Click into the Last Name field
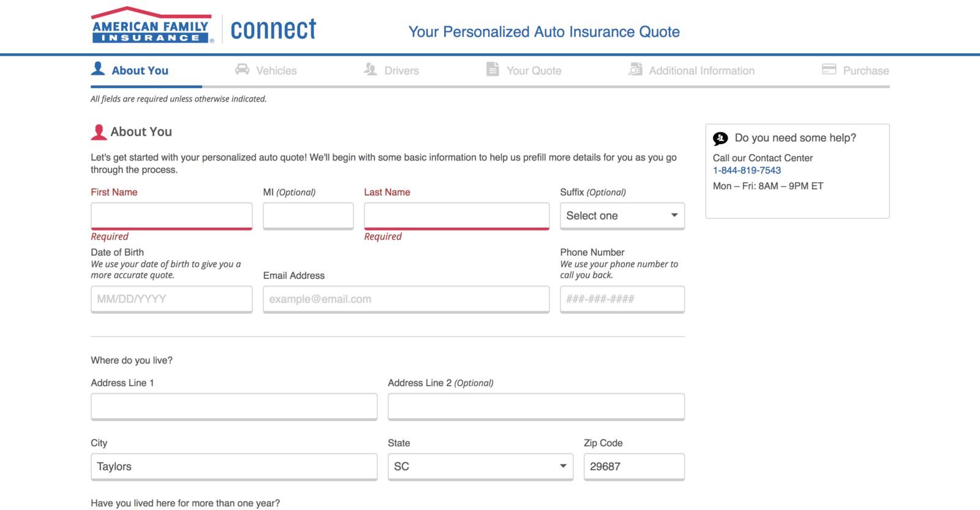The width and height of the screenshot is (980, 510). click(x=456, y=216)
